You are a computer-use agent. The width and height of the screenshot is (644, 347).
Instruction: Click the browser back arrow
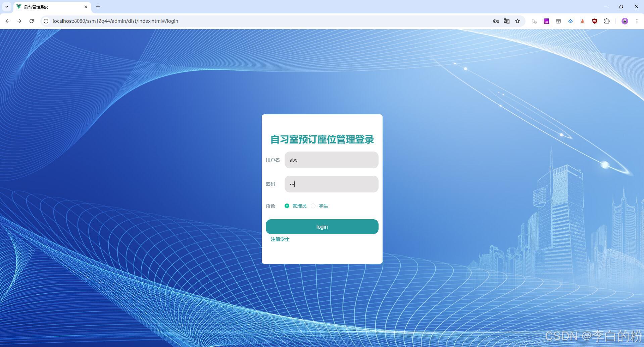click(x=7, y=21)
